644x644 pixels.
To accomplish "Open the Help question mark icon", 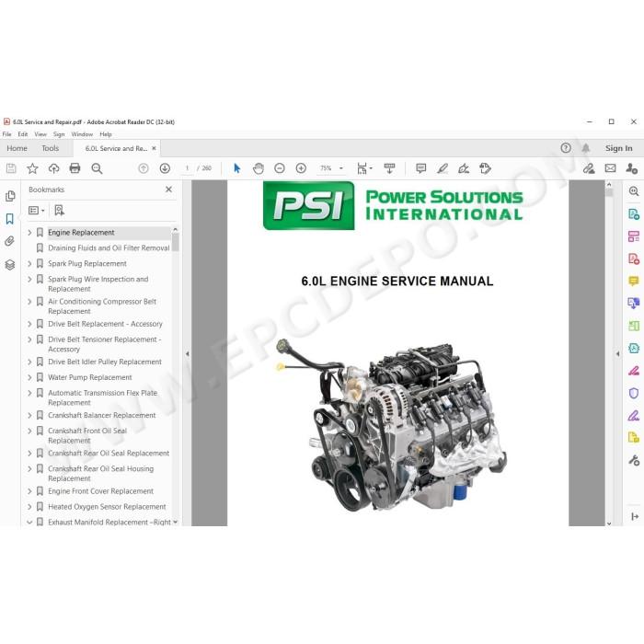I will click(x=566, y=148).
